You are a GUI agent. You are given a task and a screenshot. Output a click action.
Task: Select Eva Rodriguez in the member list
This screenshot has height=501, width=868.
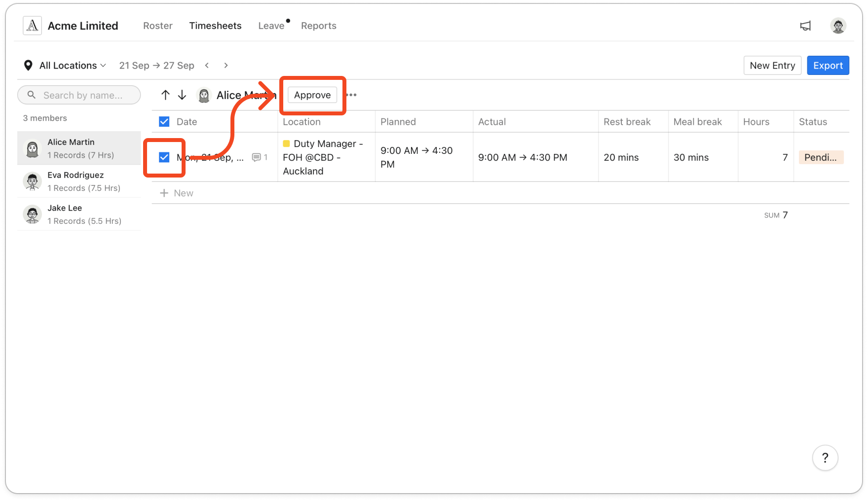pyautogui.click(x=79, y=181)
